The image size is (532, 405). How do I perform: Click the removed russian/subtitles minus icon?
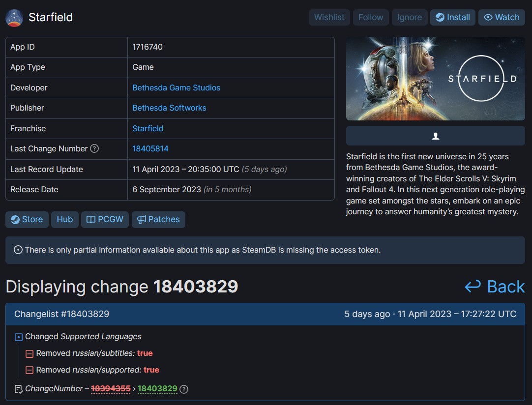tap(30, 353)
